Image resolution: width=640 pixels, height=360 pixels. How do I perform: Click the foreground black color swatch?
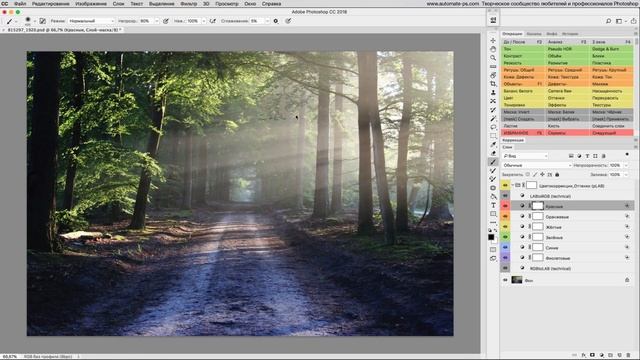491,237
